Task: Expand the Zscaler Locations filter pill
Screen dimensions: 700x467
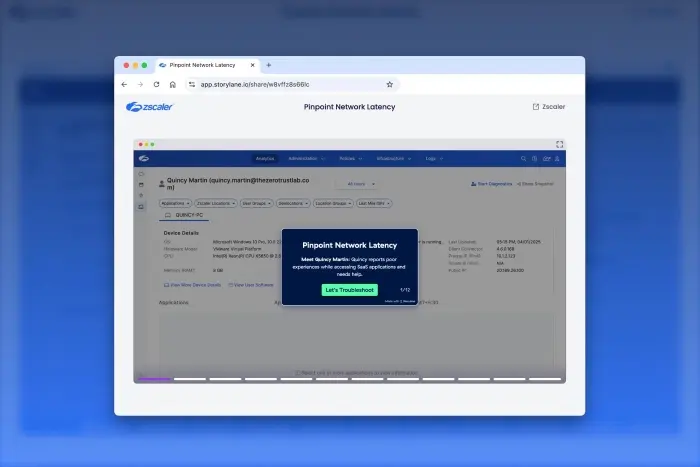Action: point(216,203)
